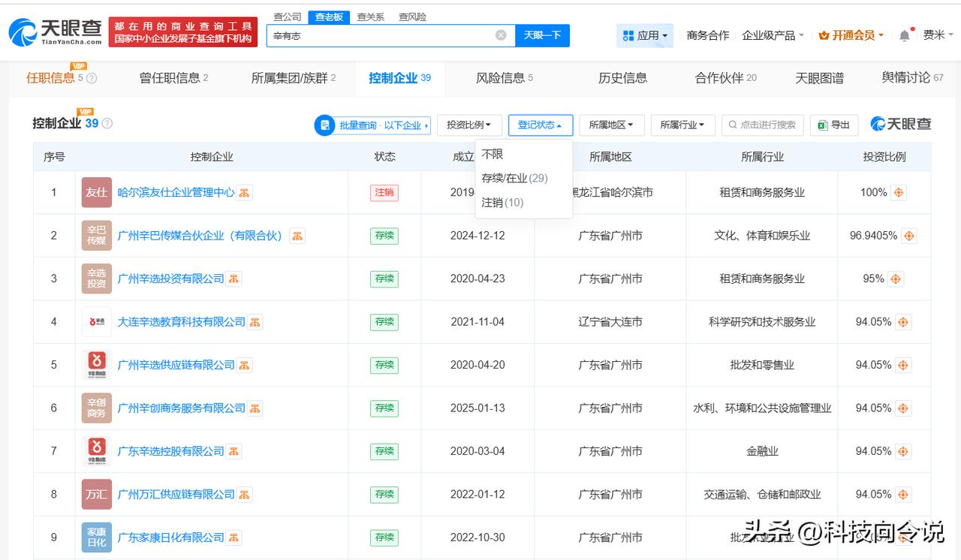
Task: Click the structure icon beside 广东家康日化有限公司
Action: point(234,538)
